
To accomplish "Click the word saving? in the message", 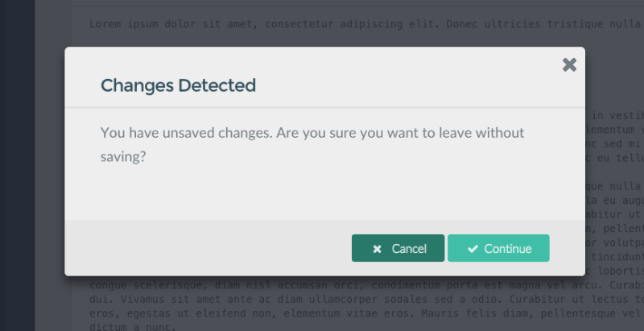I will click(123, 157).
